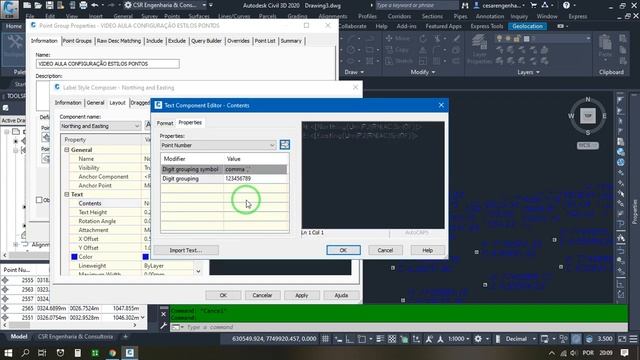Open the Overrides tab
Image resolution: width=640 pixels, height=360 pixels.
tap(238, 41)
